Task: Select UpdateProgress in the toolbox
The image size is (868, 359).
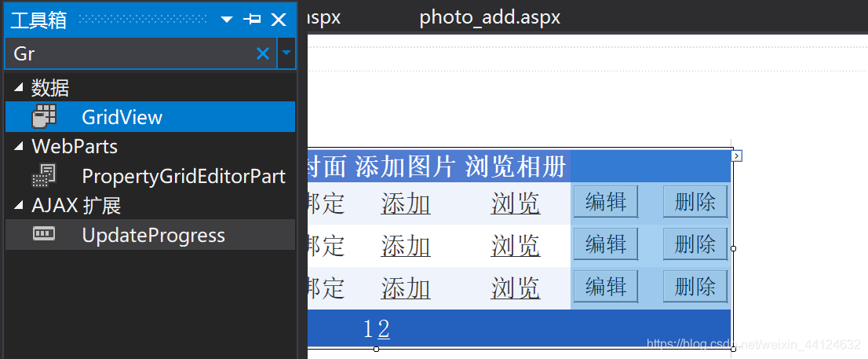Action: click(x=150, y=234)
